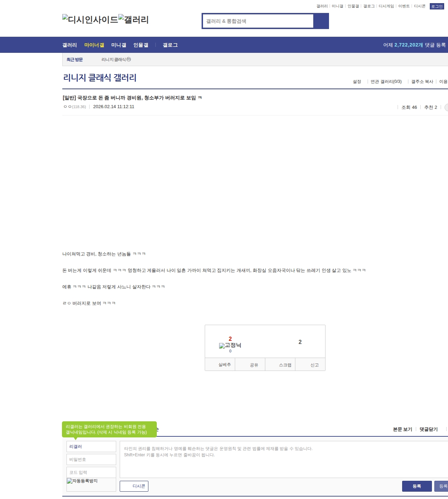The image size is (448, 499).
Task: Open the 미니갤 link in the top utility bar
Action: (x=337, y=6)
